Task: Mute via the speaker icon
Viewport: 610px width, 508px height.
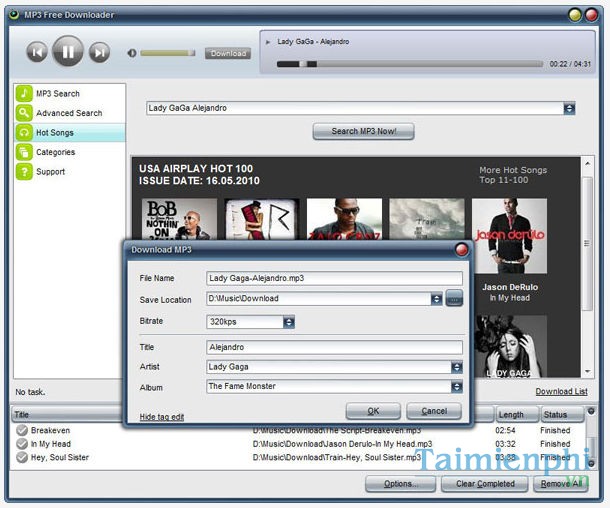Action: click(x=132, y=53)
